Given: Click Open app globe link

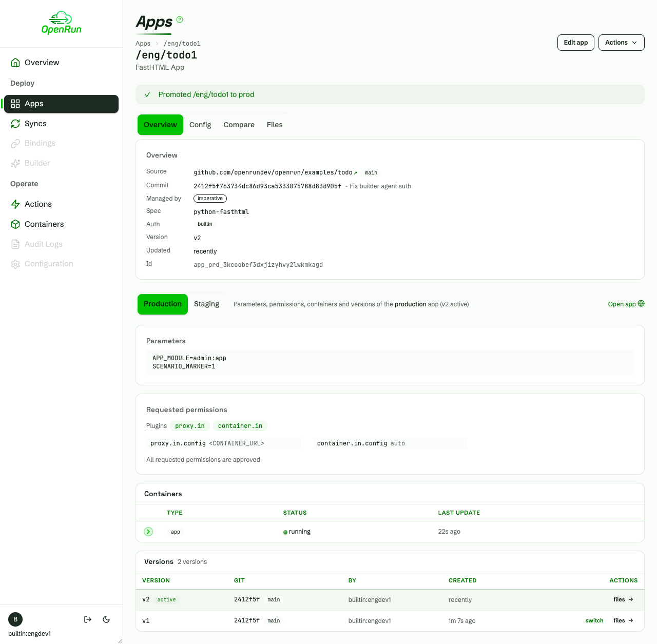Looking at the screenshot, I should 626,304.
